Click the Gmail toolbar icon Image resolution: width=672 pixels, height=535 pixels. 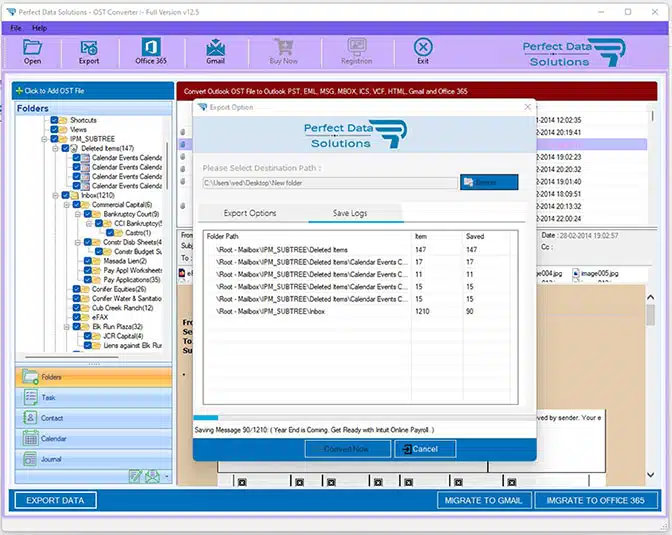[216, 48]
